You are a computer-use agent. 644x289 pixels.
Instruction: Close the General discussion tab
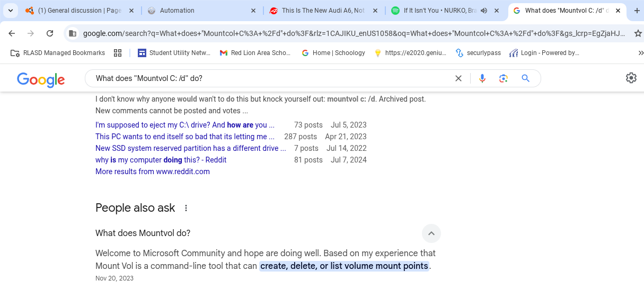pos(131,11)
